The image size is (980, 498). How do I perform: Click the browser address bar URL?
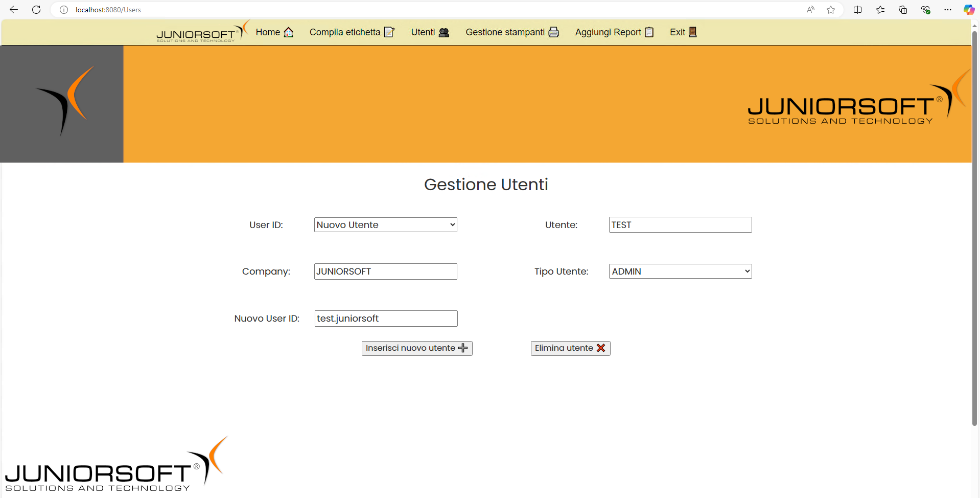coord(108,10)
